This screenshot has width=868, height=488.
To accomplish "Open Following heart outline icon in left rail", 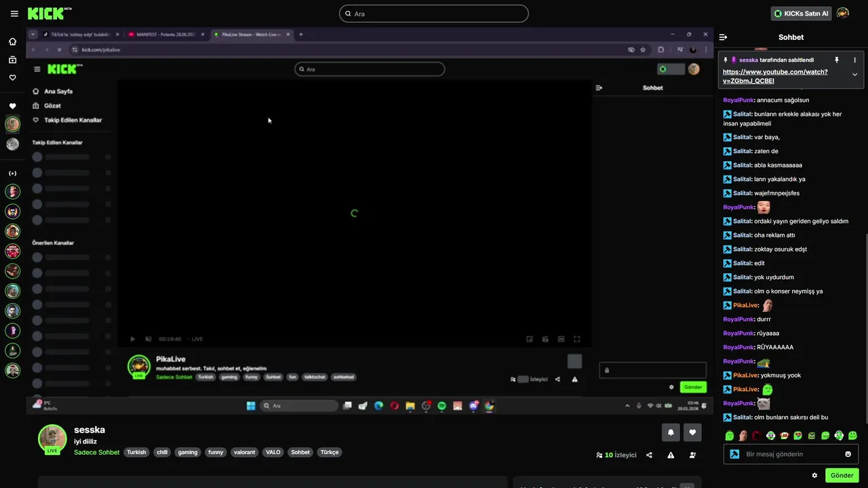I will pyautogui.click(x=12, y=77).
